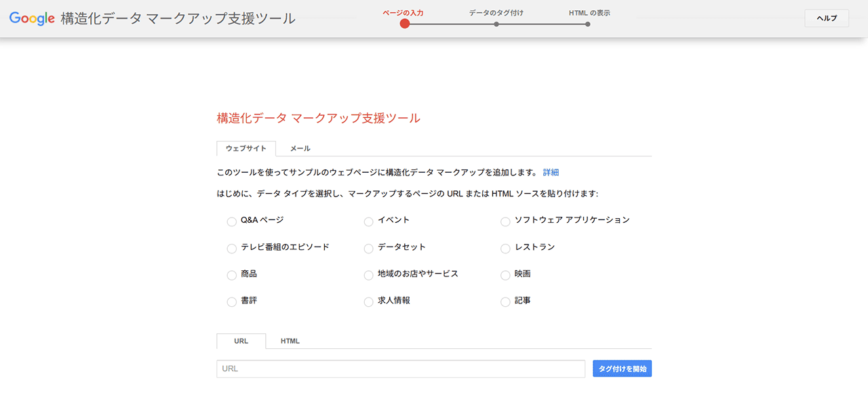Click the Google logo
The width and height of the screenshot is (868, 399).
[x=32, y=18]
